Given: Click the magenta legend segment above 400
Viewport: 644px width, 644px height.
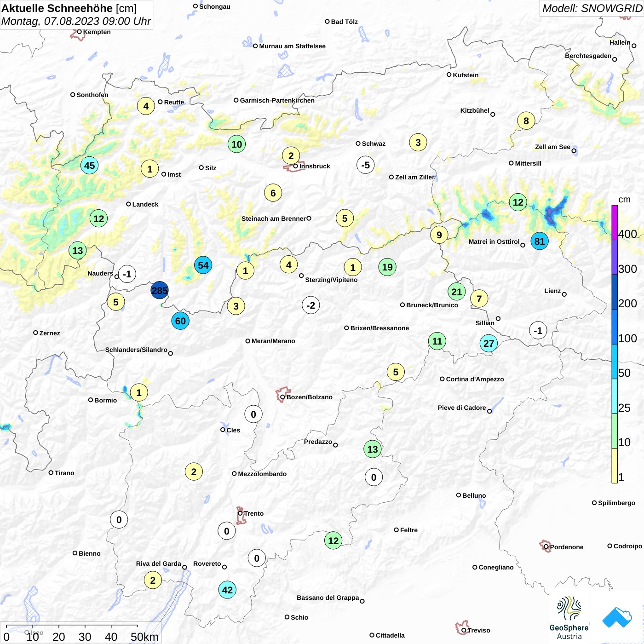Looking at the screenshot, I should point(615,223).
